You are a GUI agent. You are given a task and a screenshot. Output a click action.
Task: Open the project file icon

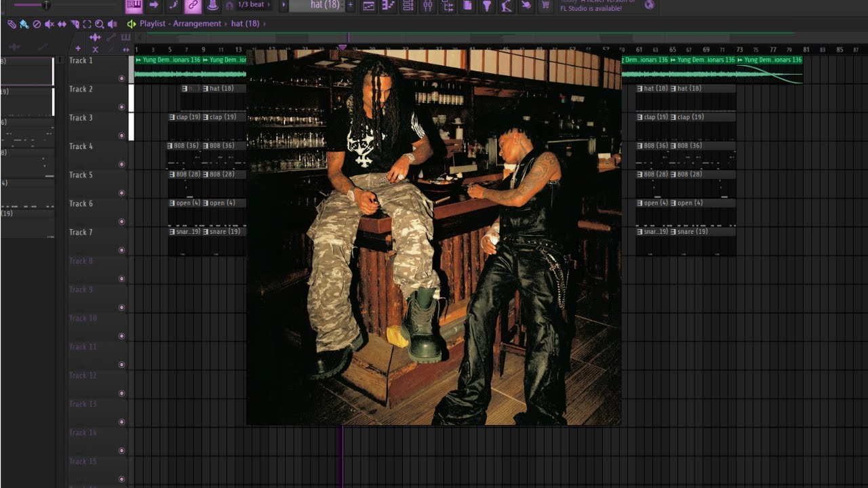[467, 5]
